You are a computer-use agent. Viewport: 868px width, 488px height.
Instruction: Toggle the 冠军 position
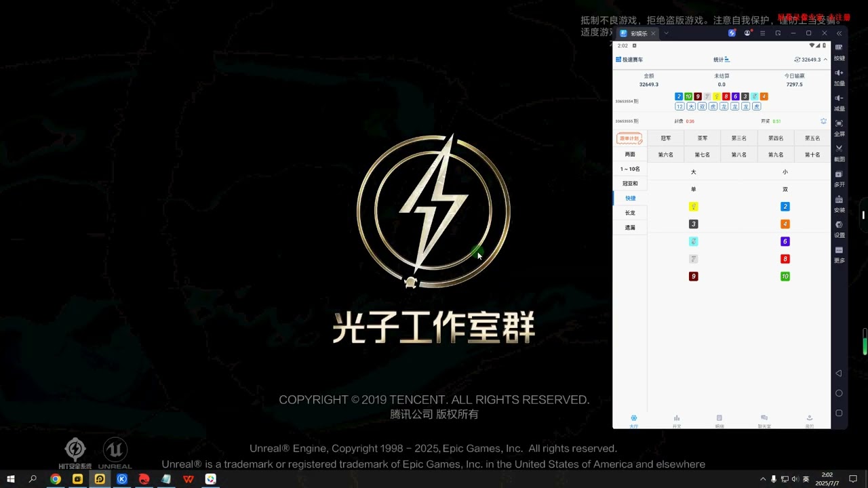point(666,138)
